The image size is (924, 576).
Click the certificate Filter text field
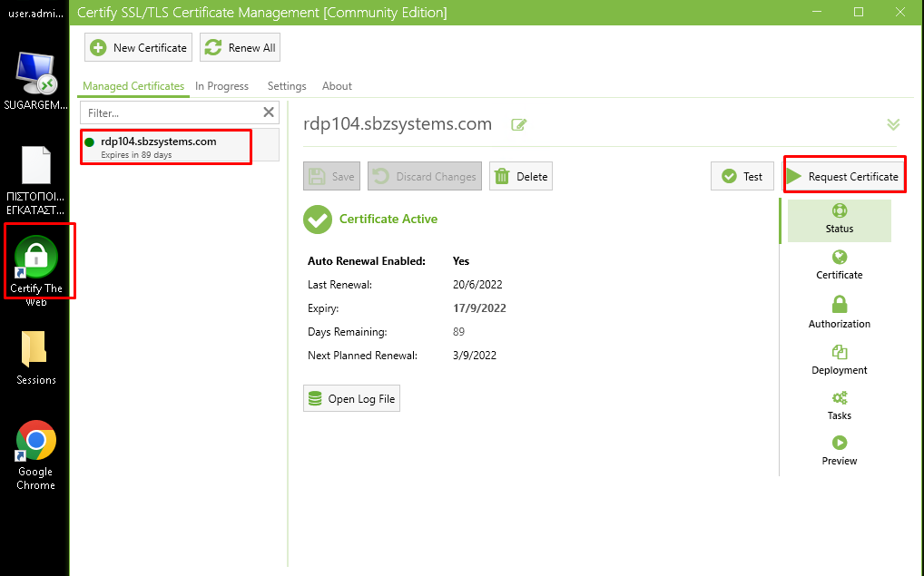click(x=171, y=112)
